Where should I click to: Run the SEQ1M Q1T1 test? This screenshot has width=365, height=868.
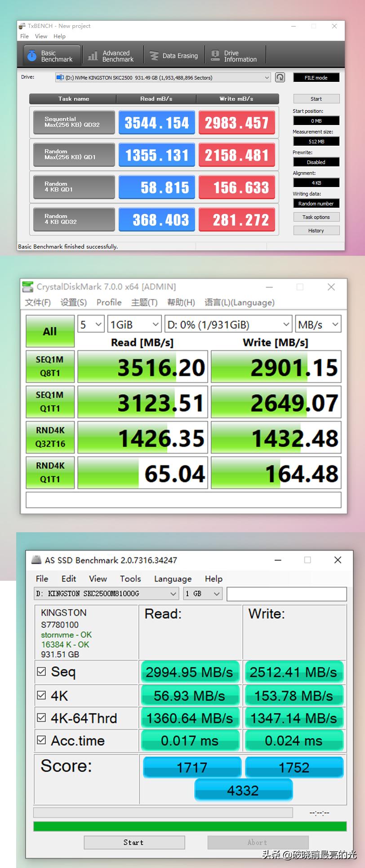pyautogui.click(x=50, y=402)
